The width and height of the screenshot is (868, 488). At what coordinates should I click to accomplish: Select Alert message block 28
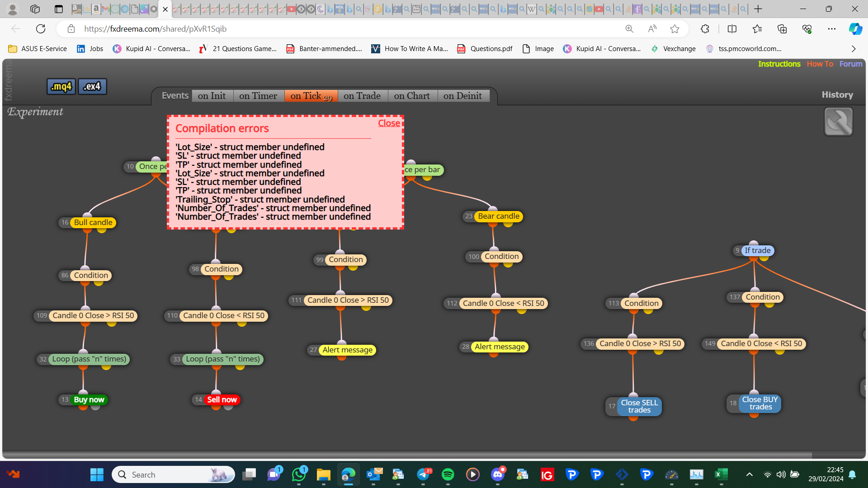[x=500, y=347]
